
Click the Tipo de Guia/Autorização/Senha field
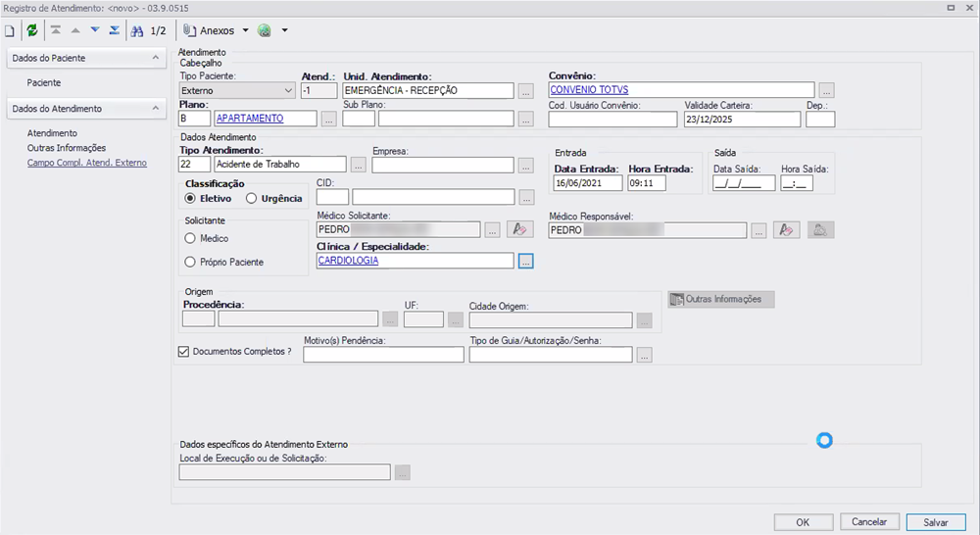(x=551, y=355)
